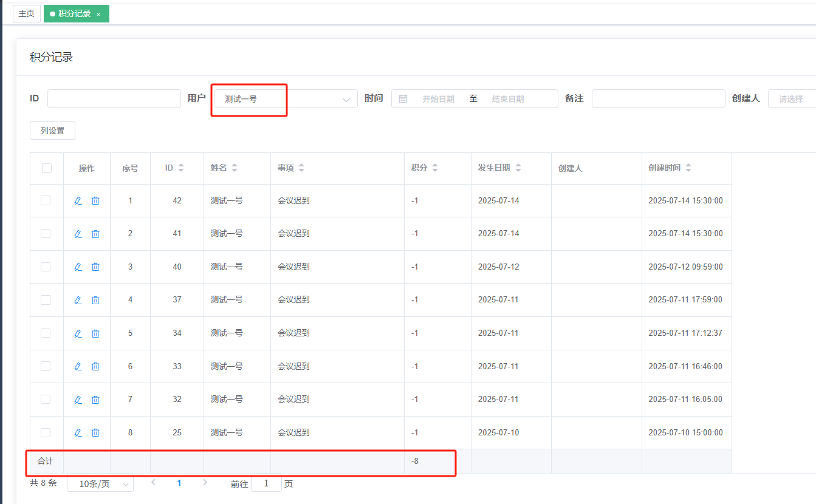Click the 共 8 条 total count text
The width and height of the screenshot is (816, 504).
pos(43,483)
